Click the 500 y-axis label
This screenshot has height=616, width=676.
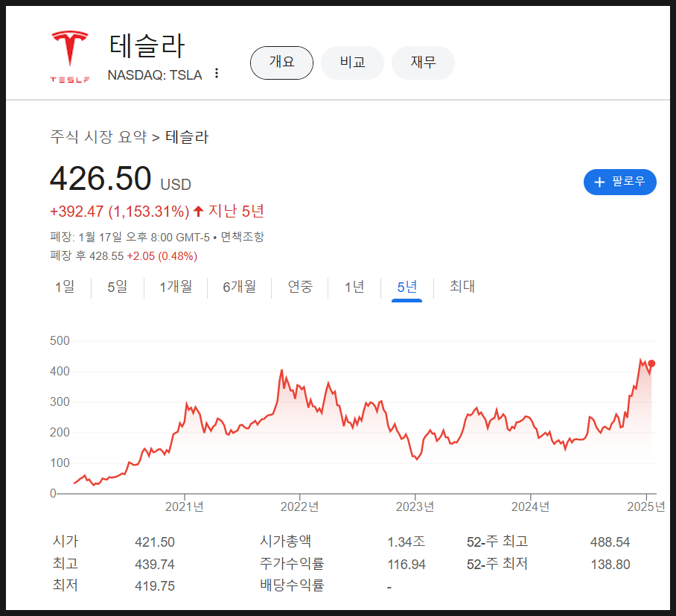(60, 341)
